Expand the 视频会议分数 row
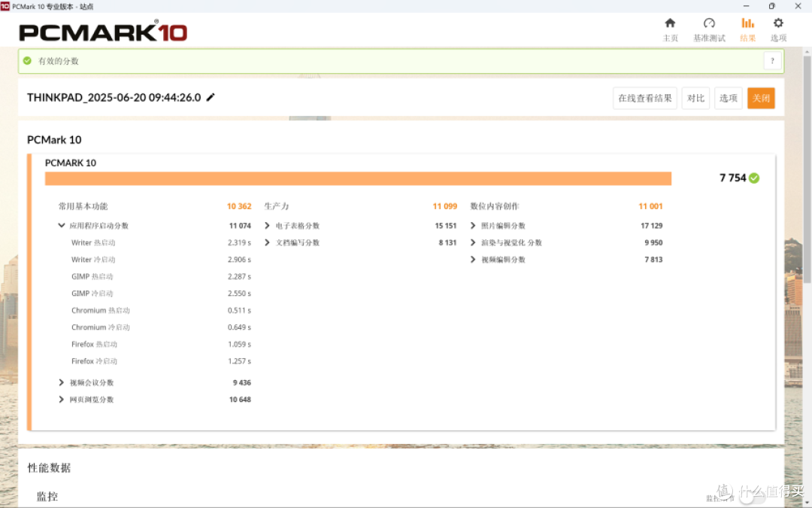The image size is (812, 508). [61, 382]
